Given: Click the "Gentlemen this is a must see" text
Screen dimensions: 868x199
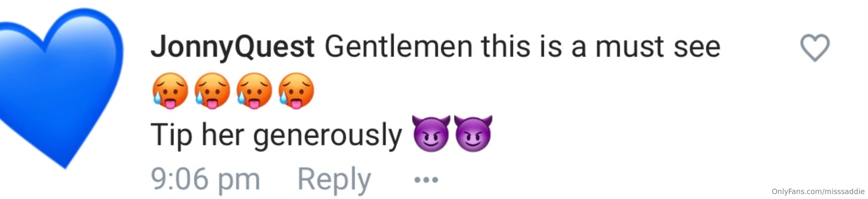Looking at the screenshot, I should 522,47.
